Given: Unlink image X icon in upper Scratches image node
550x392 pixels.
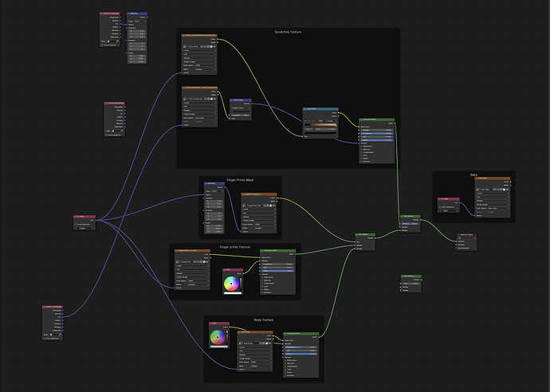Looking at the screenshot, I should coord(214,46).
